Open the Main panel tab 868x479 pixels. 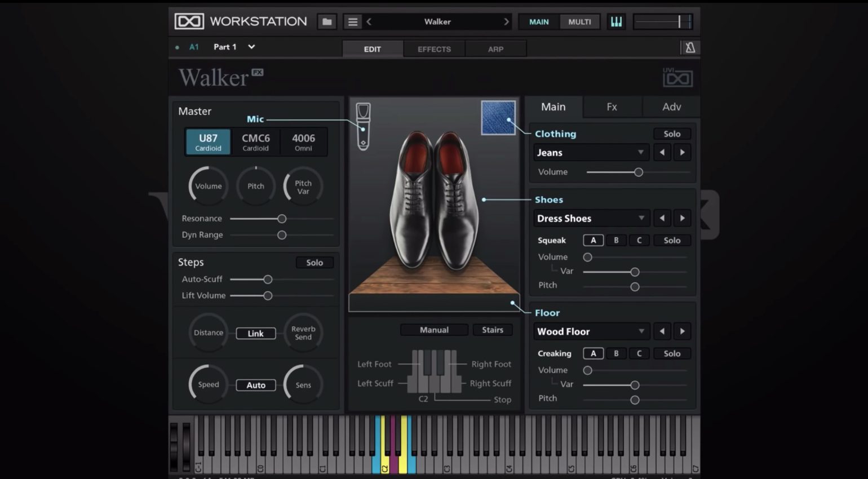[553, 107]
